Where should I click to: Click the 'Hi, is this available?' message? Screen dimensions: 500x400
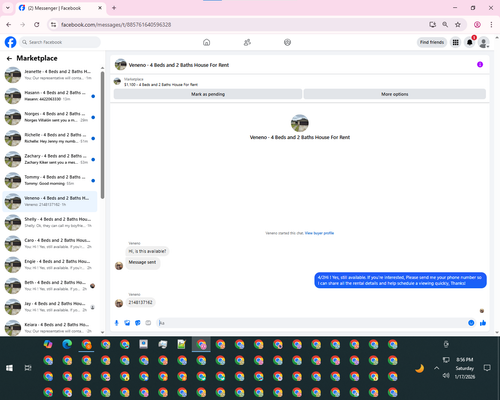147,251
